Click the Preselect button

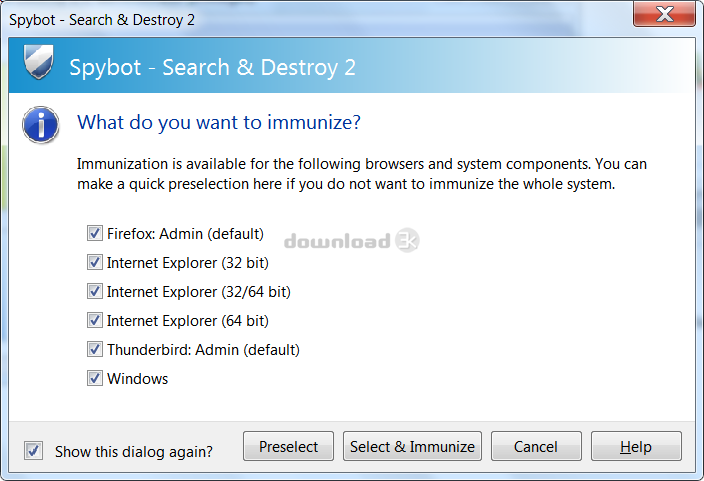pos(288,446)
